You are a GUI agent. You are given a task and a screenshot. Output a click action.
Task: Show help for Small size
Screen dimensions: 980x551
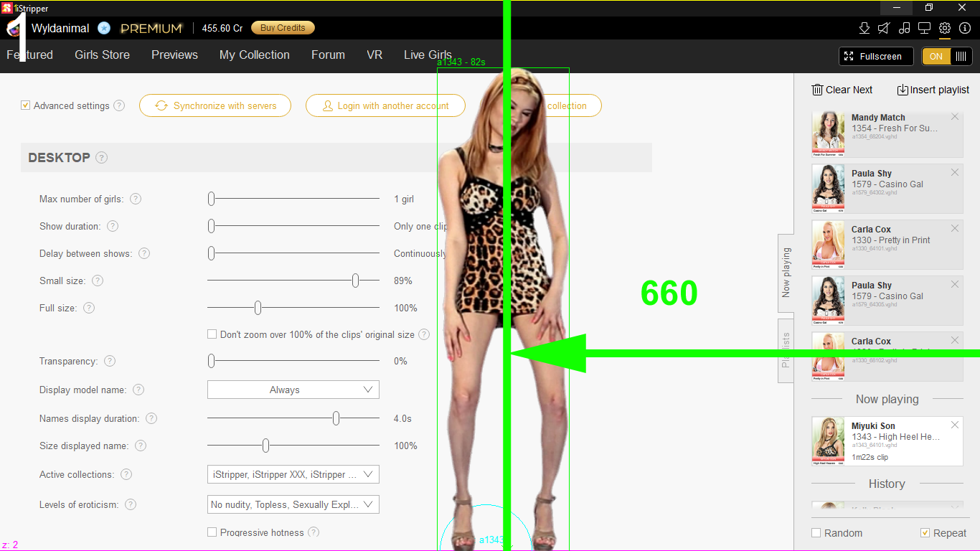98,281
